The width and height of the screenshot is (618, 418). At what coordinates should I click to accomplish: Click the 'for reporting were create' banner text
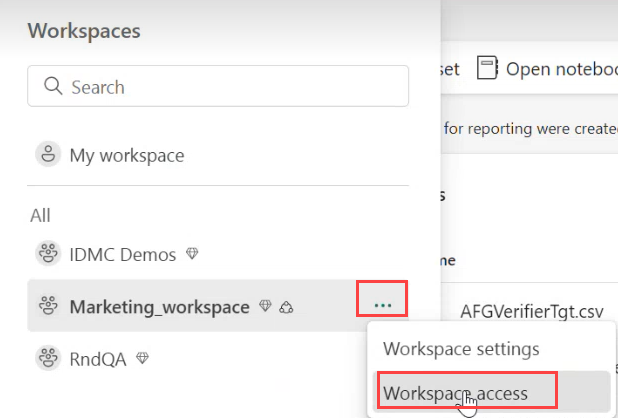(531, 129)
